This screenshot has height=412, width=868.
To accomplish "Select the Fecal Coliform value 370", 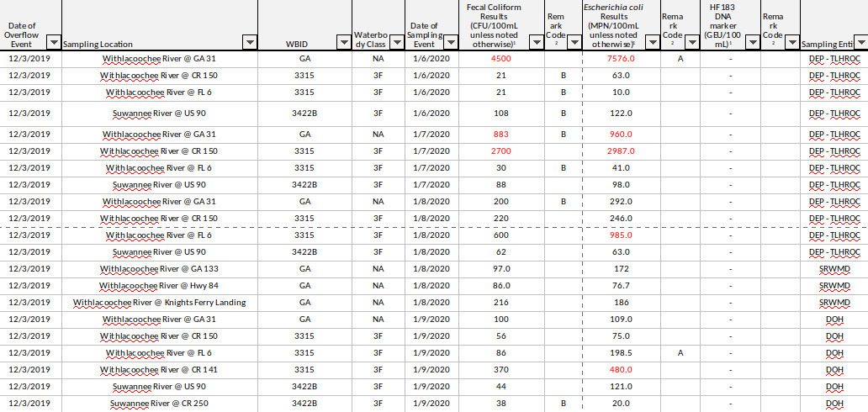I will (501, 369).
